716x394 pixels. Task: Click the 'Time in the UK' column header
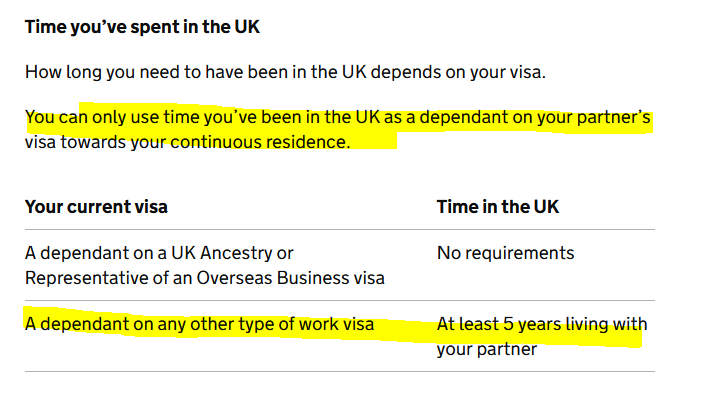click(498, 207)
